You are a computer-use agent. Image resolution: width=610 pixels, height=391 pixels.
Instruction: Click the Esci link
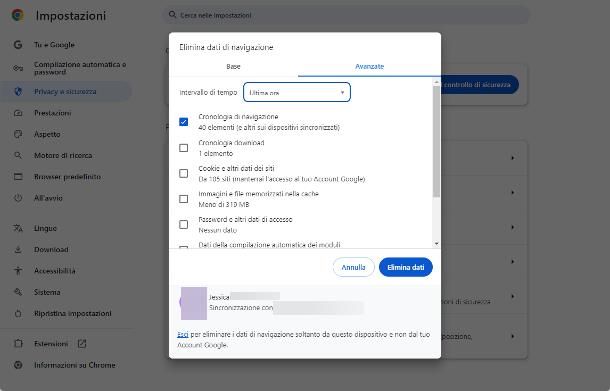tap(183, 335)
